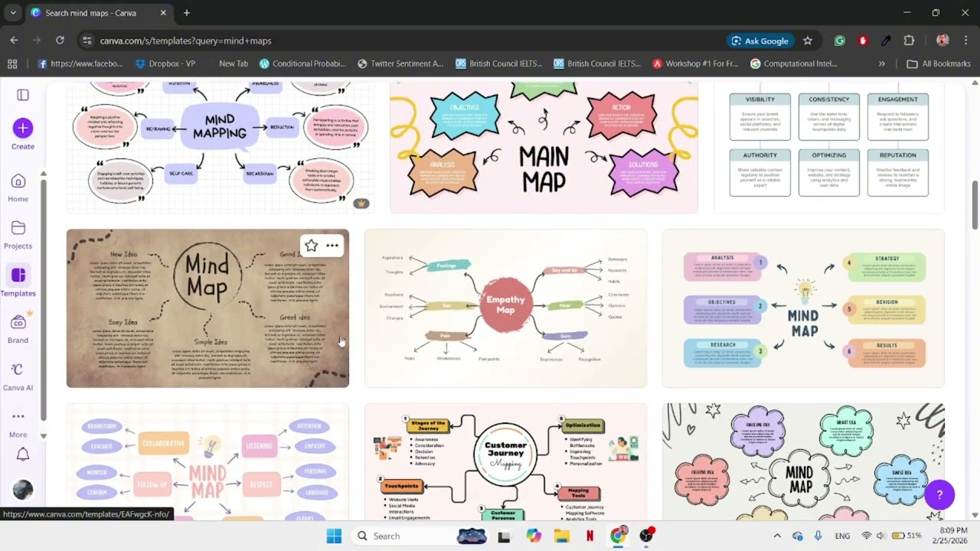The width and height of the screenshot is (980, 551).
Task: Activate the color picker eyedropper extension
Action: tap(886, 41)
